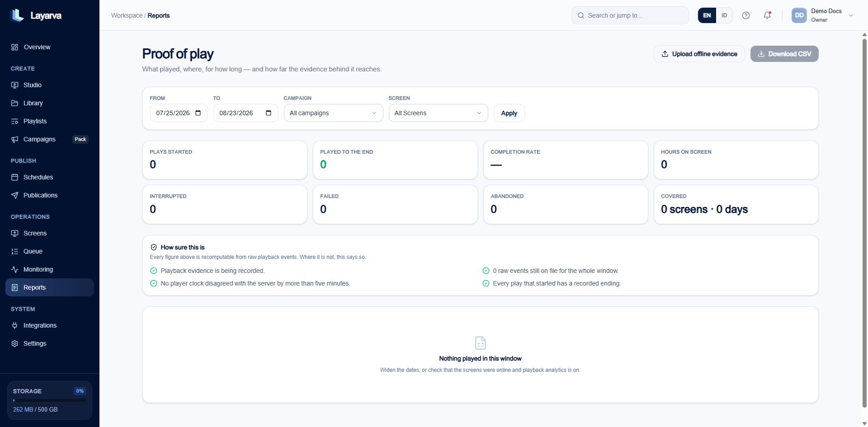Click the Interrupted card
Image resolution: width=868 pixels, height=427 pixels.
225,204
